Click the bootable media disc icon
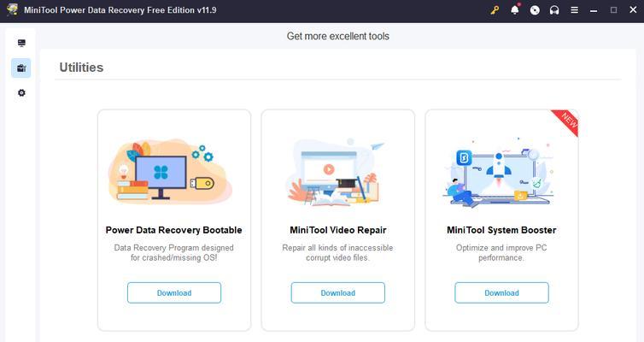The height and width of the screenshot is (342, 644). coord(535,10)
